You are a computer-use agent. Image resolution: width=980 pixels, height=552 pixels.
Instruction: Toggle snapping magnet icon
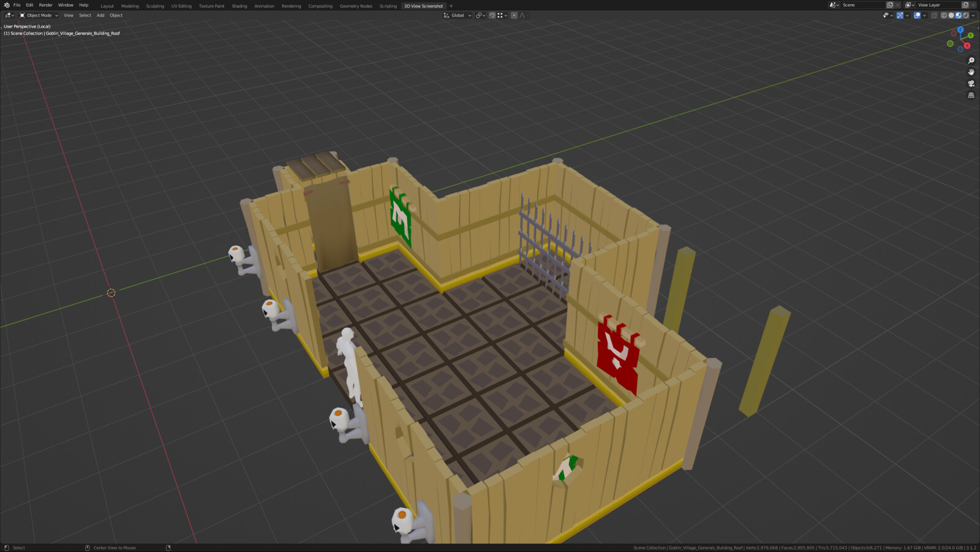pyautogui.click(x=492, y=15)
